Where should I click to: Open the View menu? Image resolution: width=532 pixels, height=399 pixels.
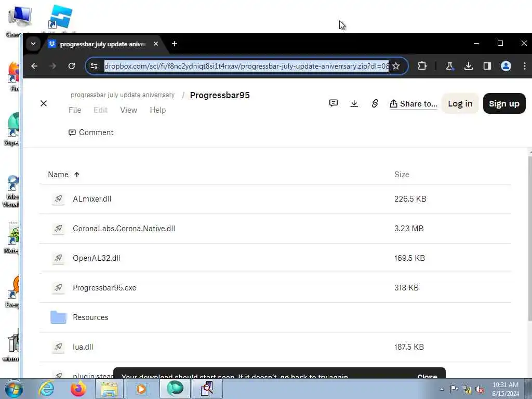129,110
